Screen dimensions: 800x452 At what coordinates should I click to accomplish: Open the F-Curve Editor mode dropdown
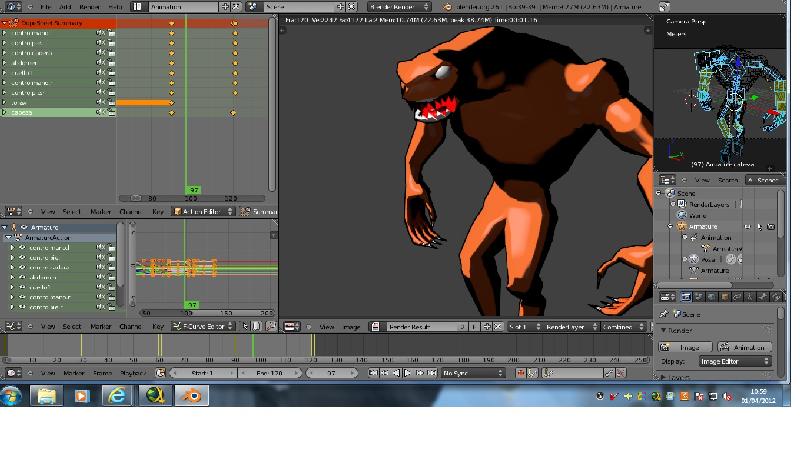tap(203, 326)
